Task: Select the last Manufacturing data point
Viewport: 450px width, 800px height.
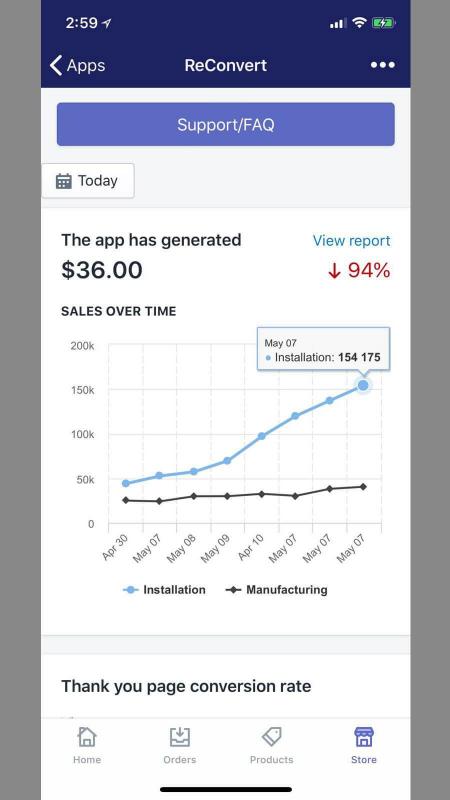Action: [363, 487]
